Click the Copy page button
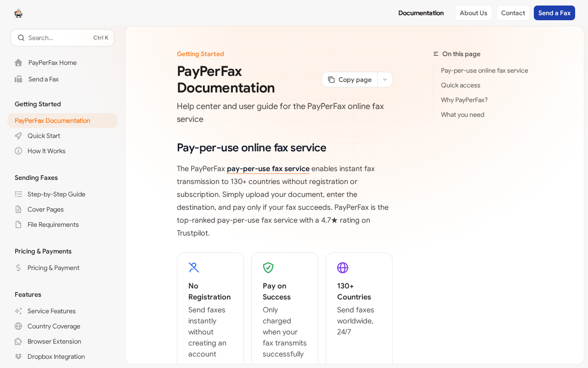 (x=350, y=80)
